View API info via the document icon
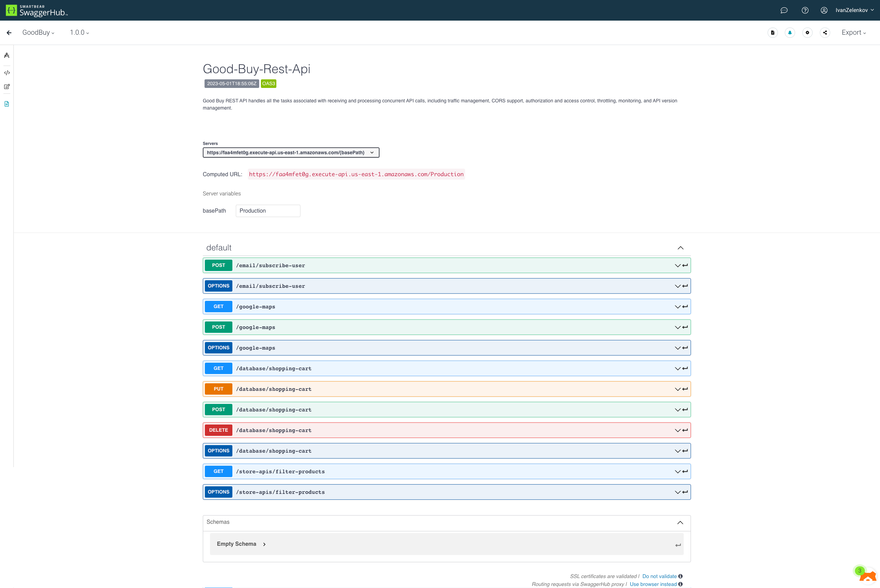This screenshot has width=880, height=588. pyautogui.click(x=772, y=33)
